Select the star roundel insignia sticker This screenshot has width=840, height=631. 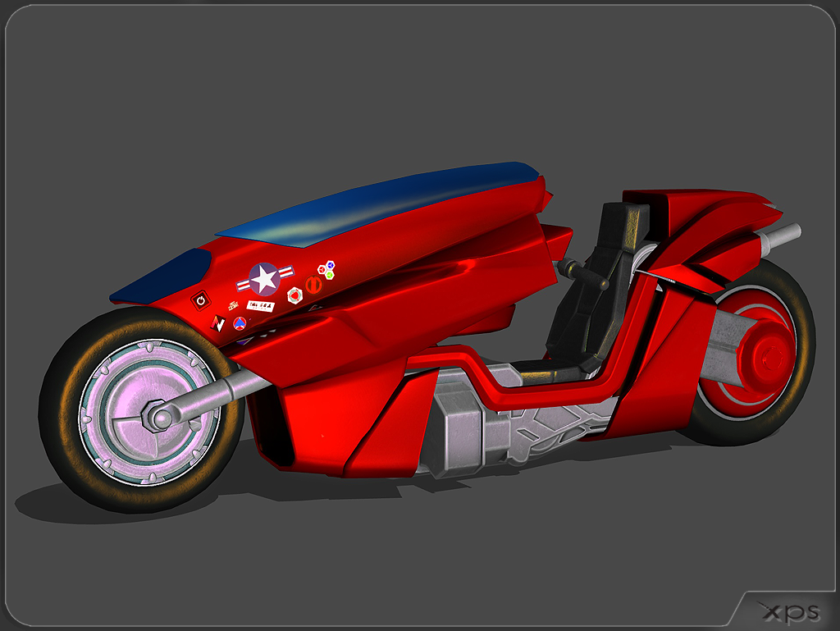click(x=263, y=278)
